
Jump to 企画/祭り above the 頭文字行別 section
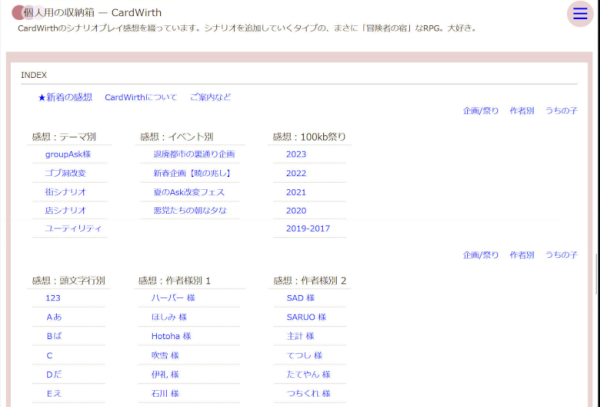pos(481,255)
